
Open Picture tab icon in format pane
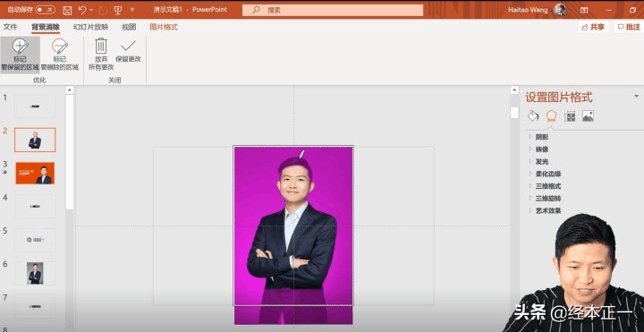[588, 116]
